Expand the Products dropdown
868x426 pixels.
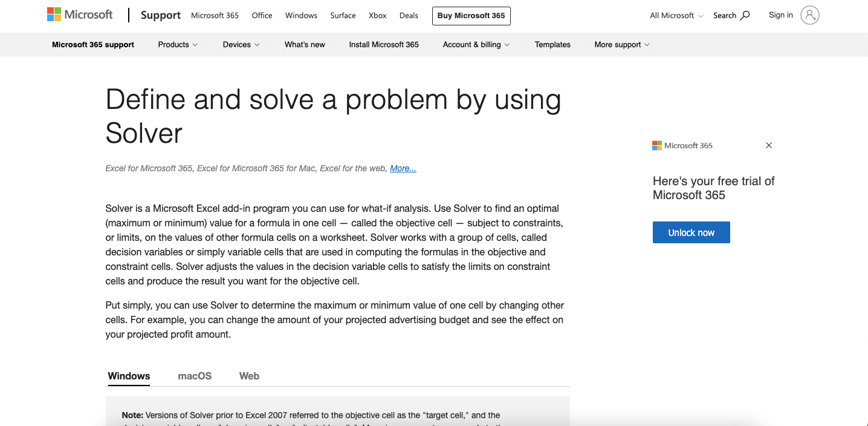click(x=177, y=44)
